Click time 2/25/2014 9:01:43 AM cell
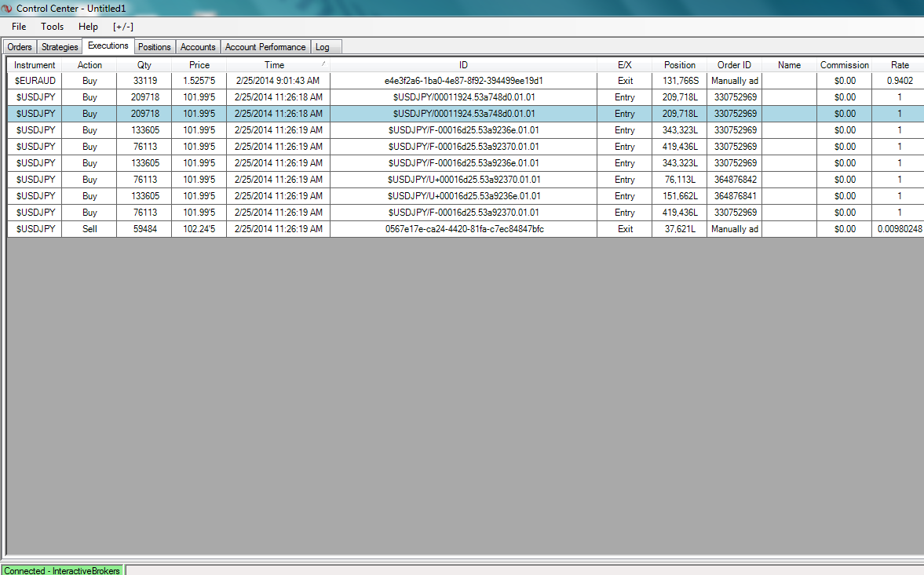The image size is (924, 575). 278,81
